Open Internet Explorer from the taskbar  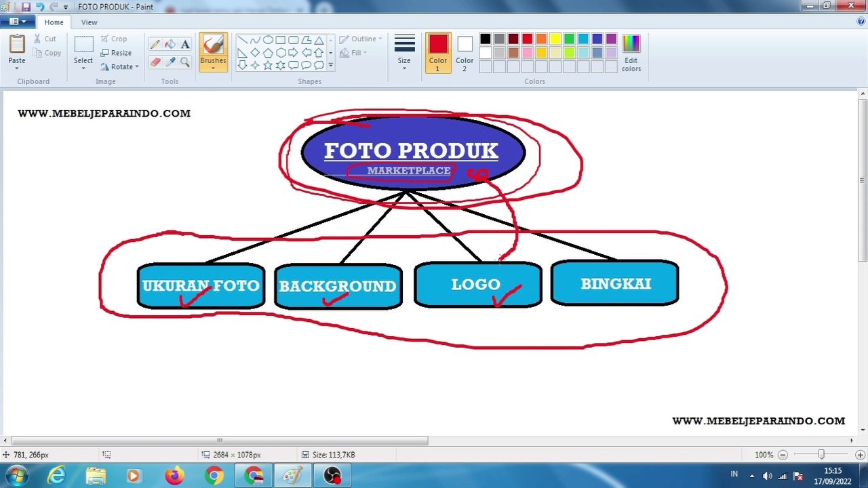(x=56, y=476)
